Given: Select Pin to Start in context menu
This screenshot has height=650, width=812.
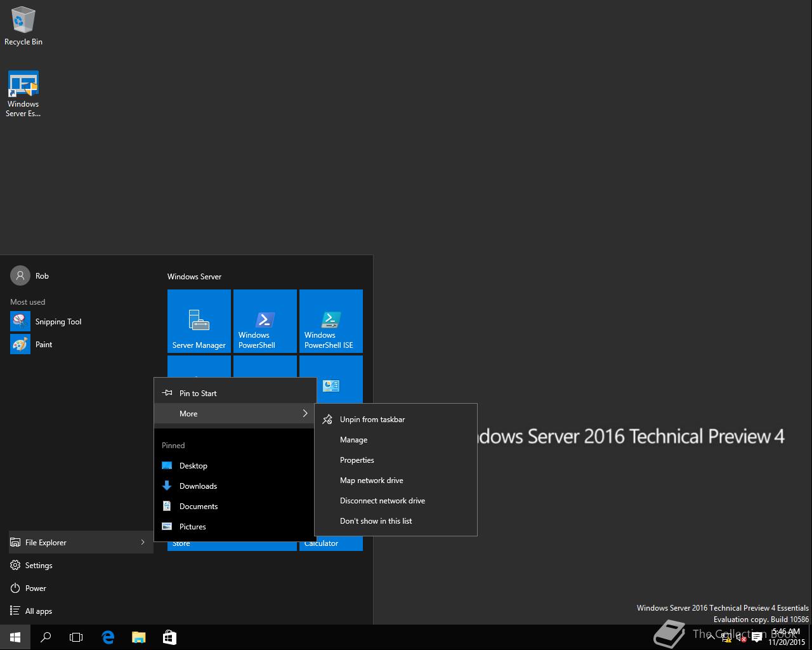Looking at the screenshot, I should [235, 394].
